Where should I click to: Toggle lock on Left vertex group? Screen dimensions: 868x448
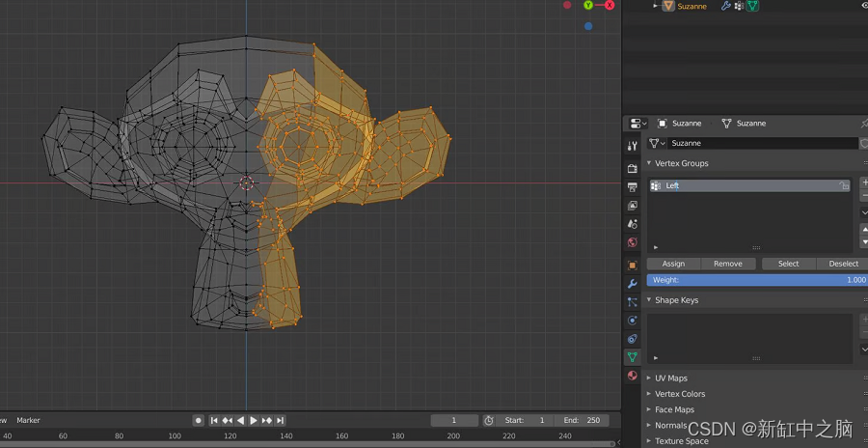click(845, 185)
